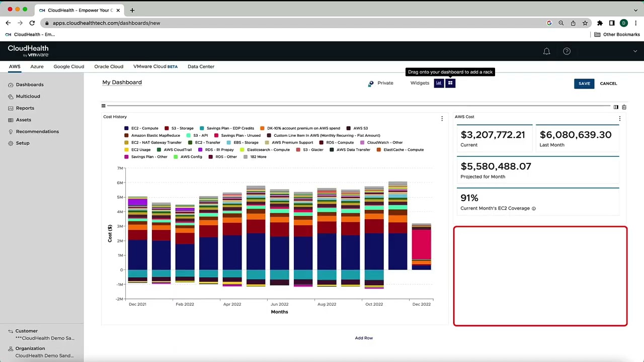Switch to the VMware Cloud BETA tab

[x=155, y=66]
